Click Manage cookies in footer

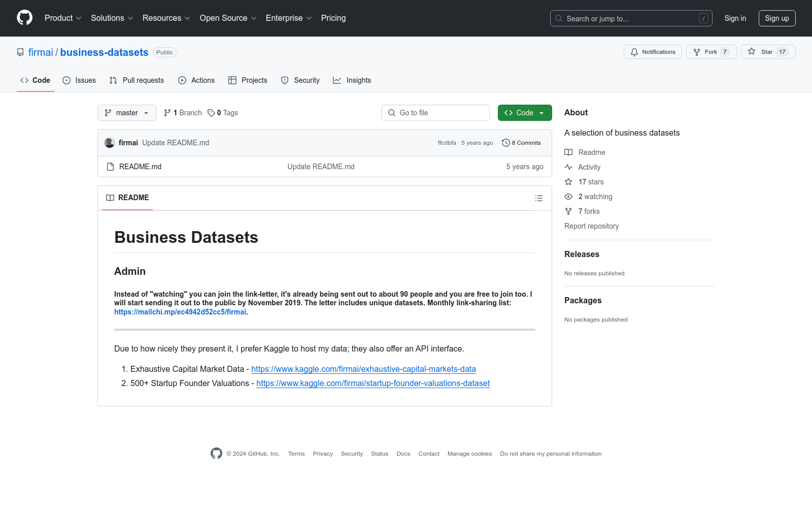pos(469,454)
